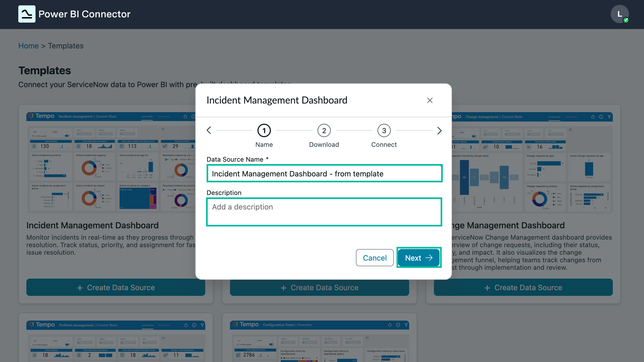644x362 pixels.
Task: Click filter icon in Configuration Items preview
Action: (x=406, y=325)
